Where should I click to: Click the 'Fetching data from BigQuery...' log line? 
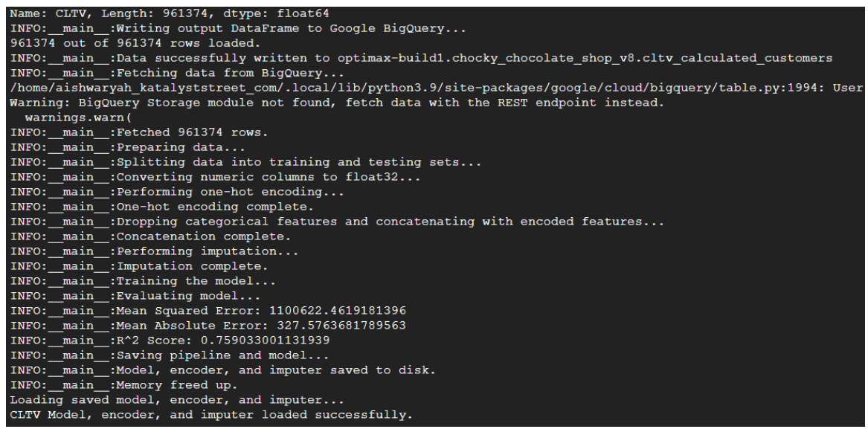177,73
